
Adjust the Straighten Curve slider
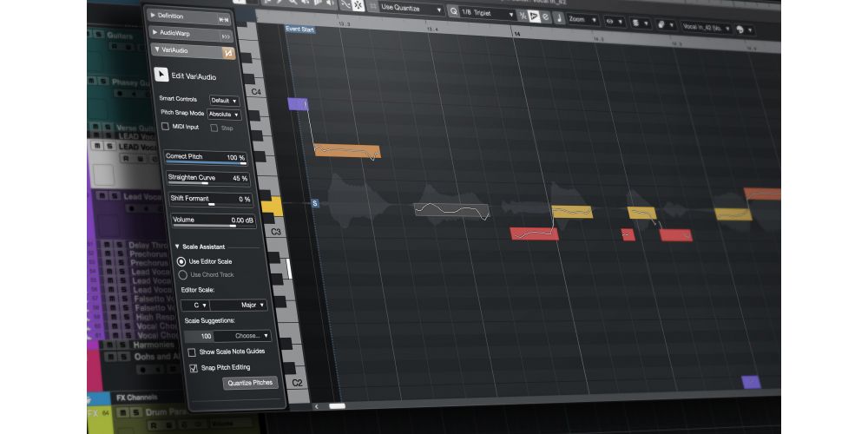pyautogui.click(x=208, y=179)
